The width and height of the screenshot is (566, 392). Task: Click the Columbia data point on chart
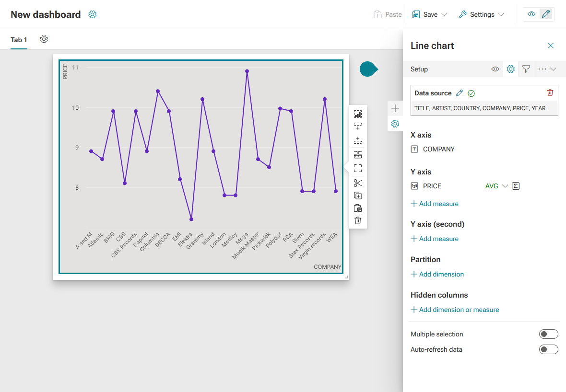pos(158,91)
